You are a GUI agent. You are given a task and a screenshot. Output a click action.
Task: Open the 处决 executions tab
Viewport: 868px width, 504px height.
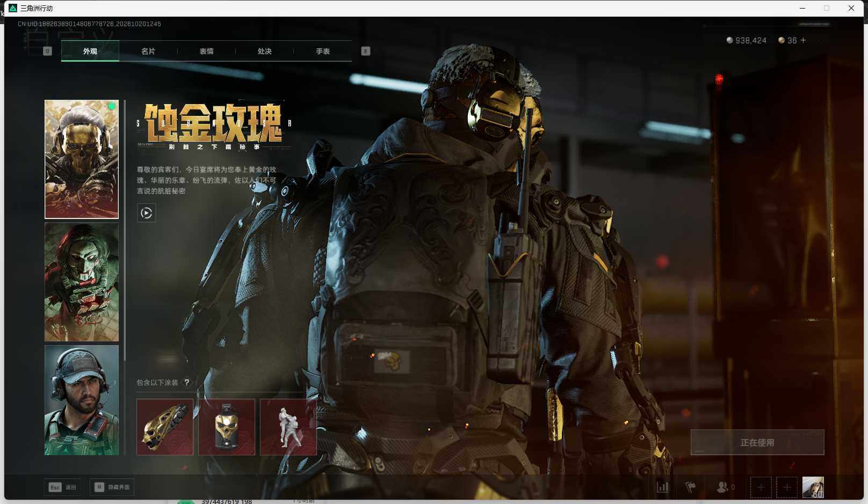tap(264, 51)
